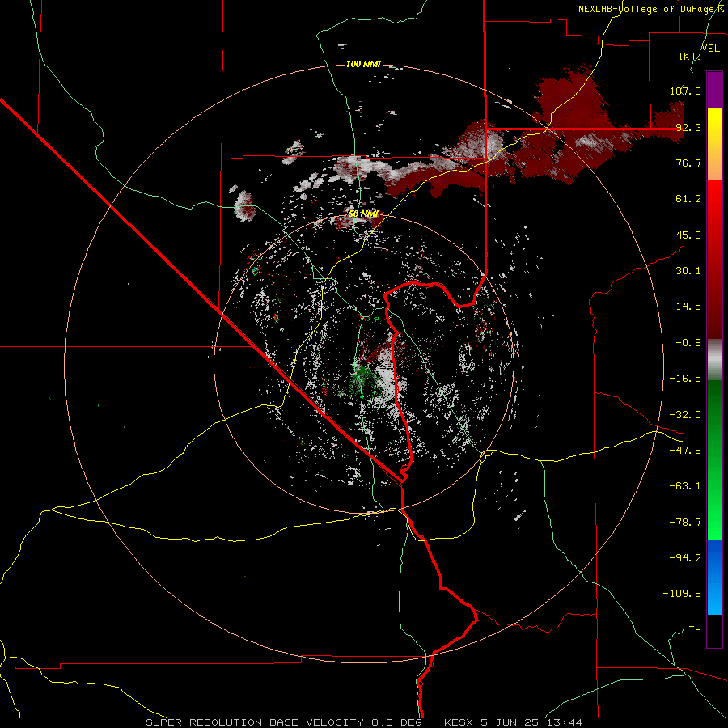Viewport: 728px width, 728px height.
Task: Select the -94.2 scale value
Action: coord(685,558)
